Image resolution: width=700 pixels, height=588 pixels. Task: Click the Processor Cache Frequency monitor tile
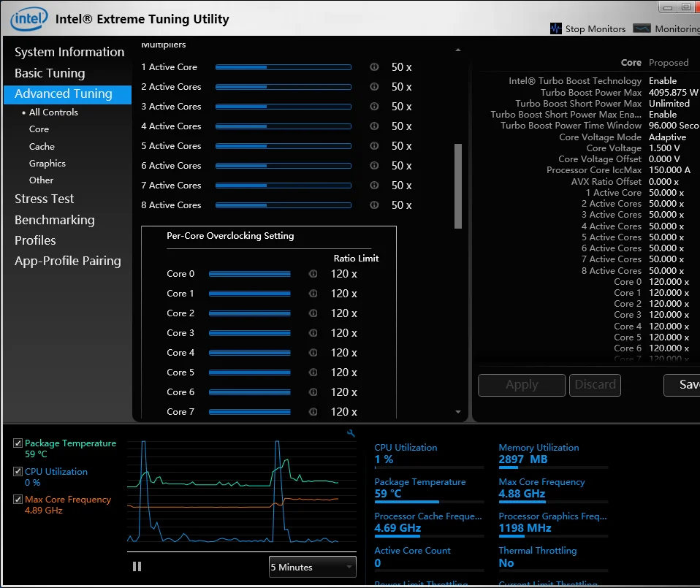tap(429, 523)
